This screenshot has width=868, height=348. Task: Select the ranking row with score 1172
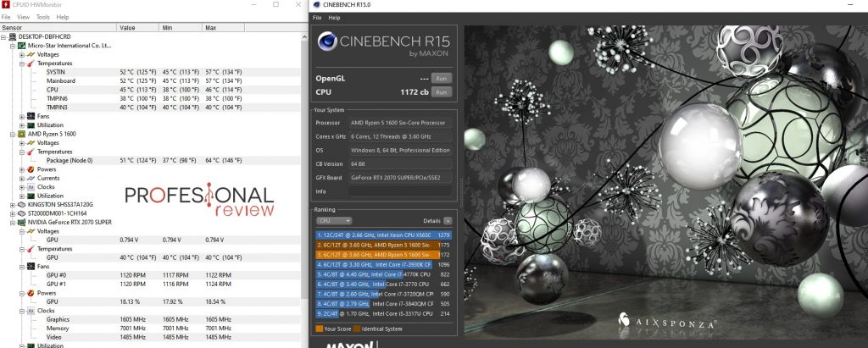384,255
